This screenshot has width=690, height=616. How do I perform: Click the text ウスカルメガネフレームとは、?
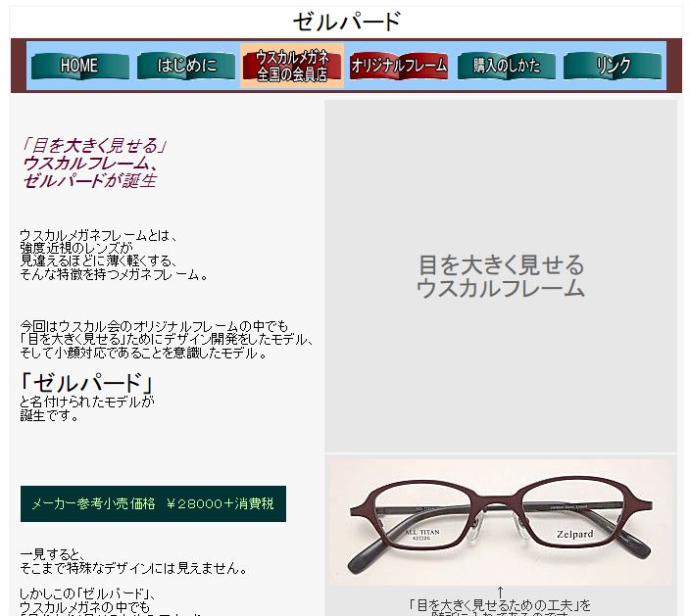coord(99,236)
